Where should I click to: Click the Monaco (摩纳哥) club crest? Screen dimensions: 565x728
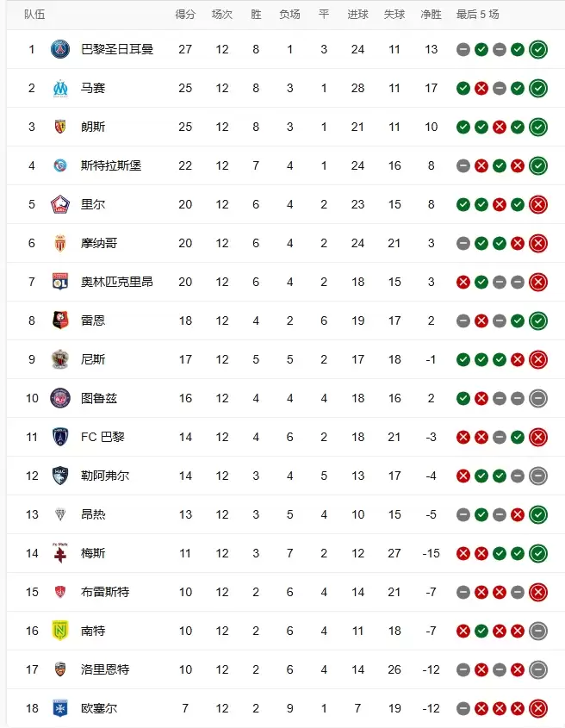59,243
